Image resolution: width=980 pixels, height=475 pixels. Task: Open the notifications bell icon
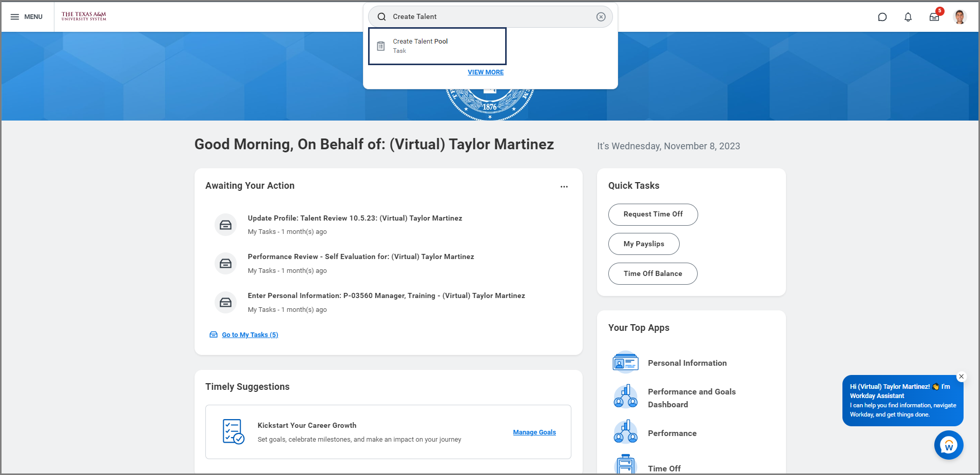pos(908,17)
